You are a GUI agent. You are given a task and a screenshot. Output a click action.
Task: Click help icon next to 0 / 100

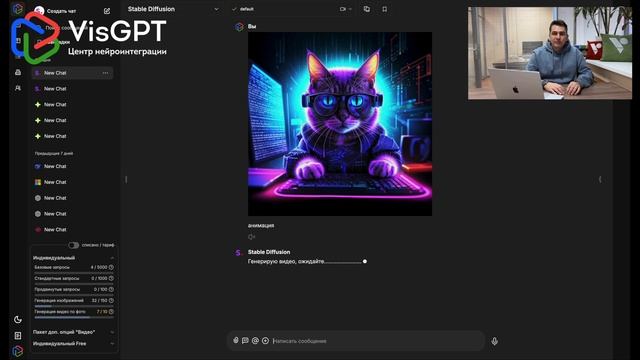tap(111, 289)
